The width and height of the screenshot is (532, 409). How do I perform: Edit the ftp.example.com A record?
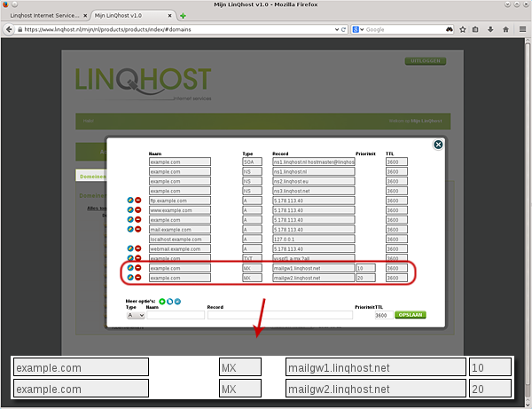[130, 201]
